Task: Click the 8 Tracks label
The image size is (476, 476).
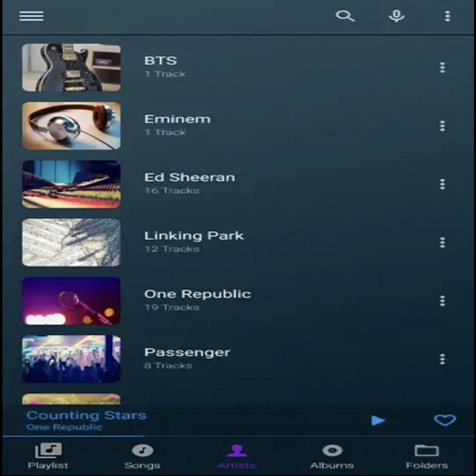Action: click(169, 366)
